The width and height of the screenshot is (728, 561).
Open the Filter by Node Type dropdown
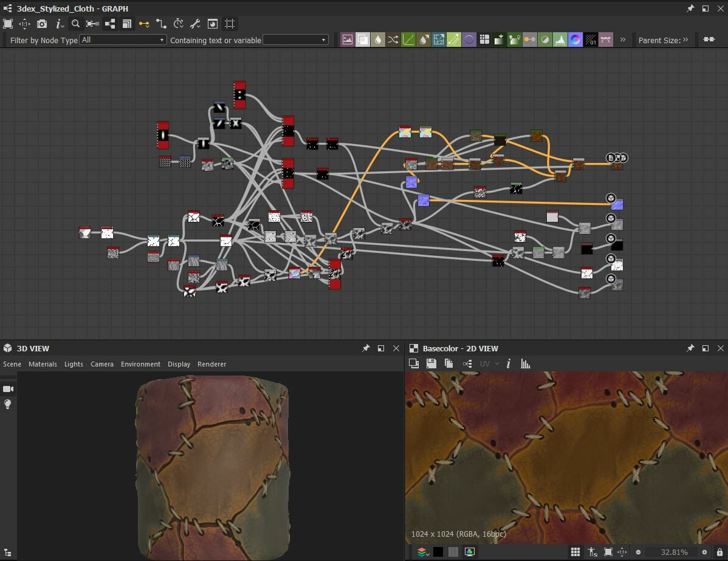tap(123, 40)
